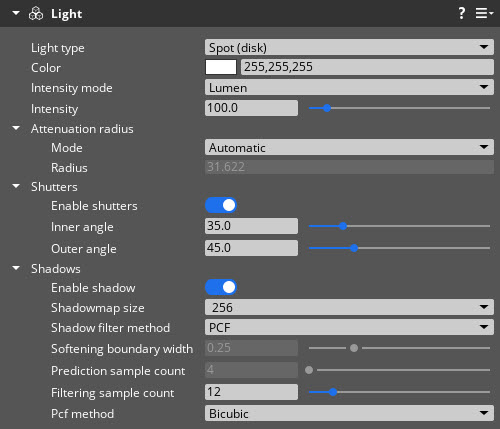Screen dimensions: 500x429
Task: Click the Filtering sample count field
Action: tap(251, 392)
